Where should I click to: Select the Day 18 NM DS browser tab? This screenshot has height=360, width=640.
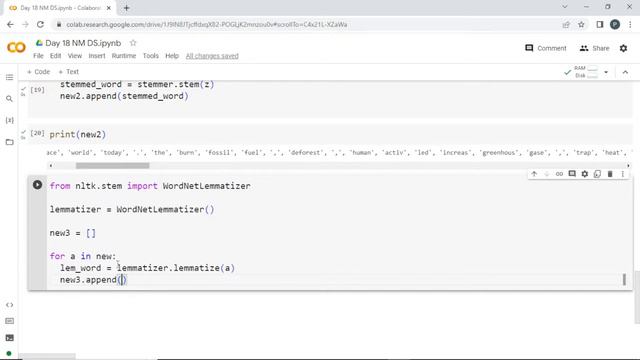[x=60, y=8]
